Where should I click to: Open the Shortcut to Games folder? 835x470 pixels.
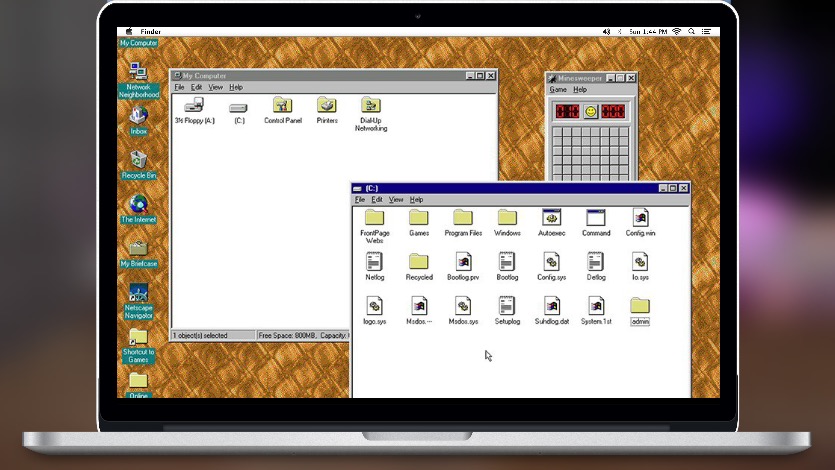tap(138, 345)
